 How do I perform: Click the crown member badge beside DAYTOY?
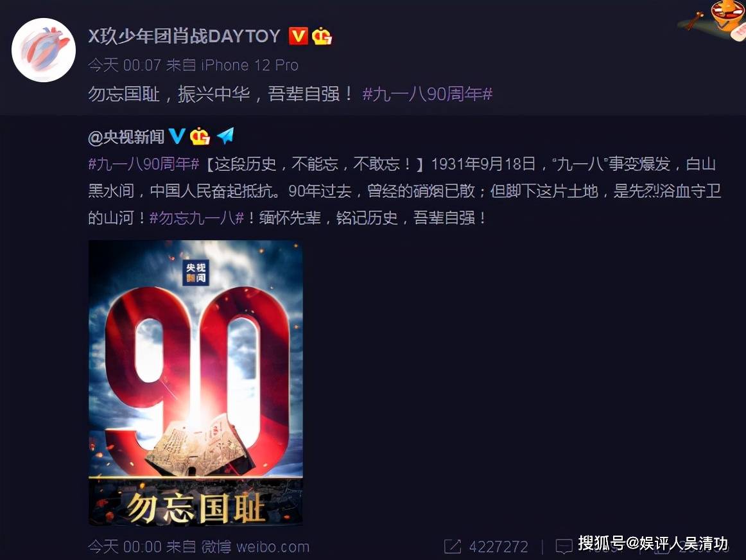click(322, 36)
